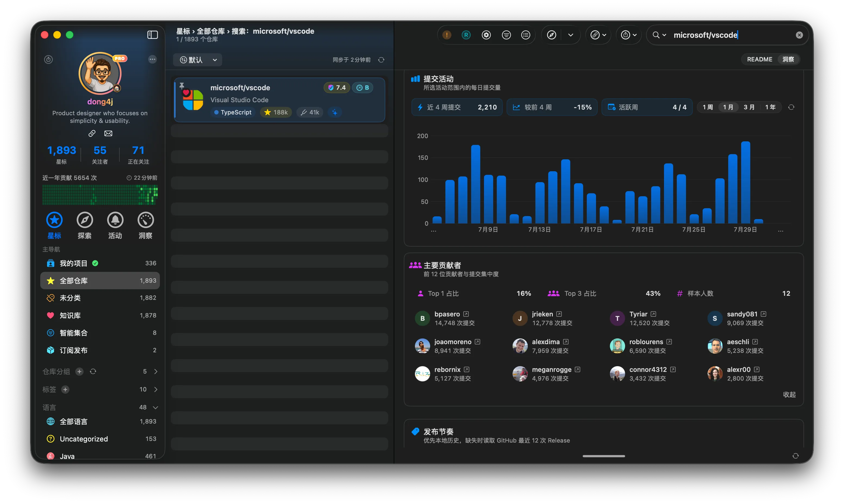Refresh the 提交活动 commit activity chart
Screen dimensions: 844x504
click(x=791, y=107)
